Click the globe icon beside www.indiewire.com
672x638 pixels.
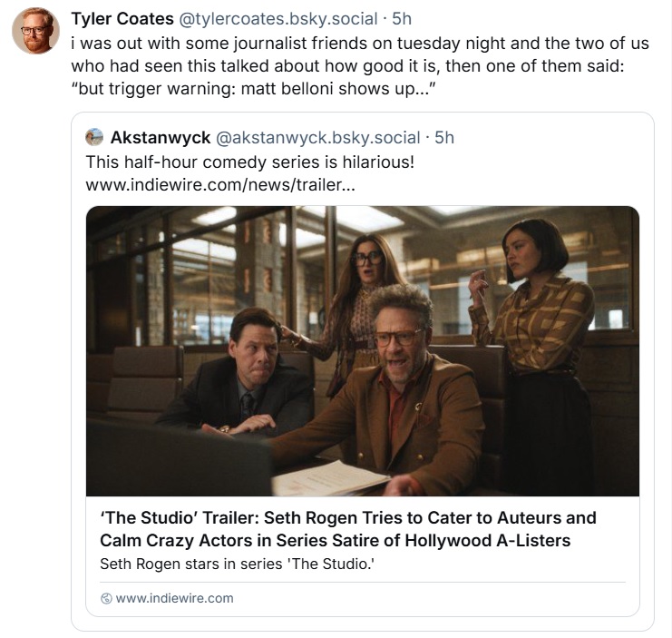pyautogui.click(x=106, y=598)
